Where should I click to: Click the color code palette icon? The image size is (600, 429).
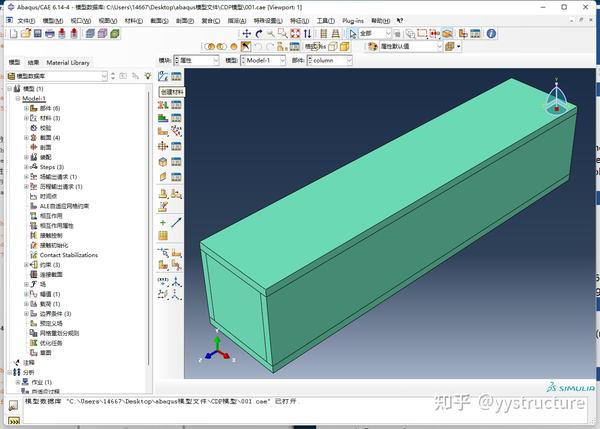[x=372, y=46]
